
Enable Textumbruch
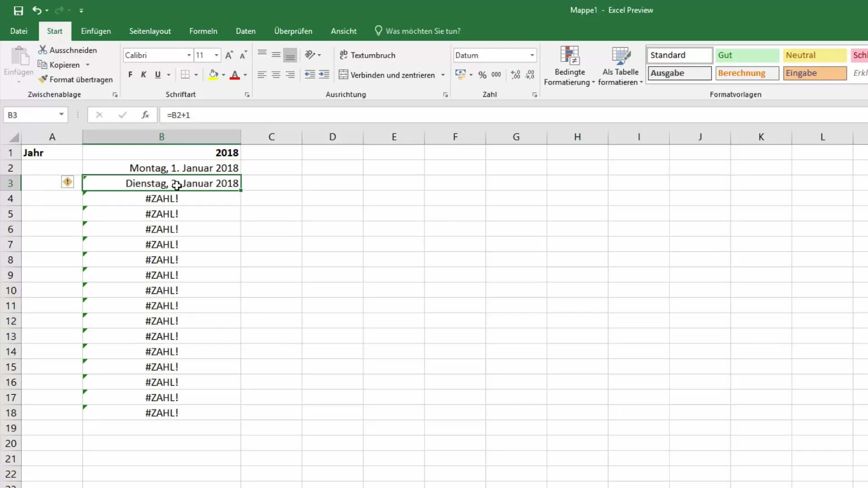pos(368,55)
